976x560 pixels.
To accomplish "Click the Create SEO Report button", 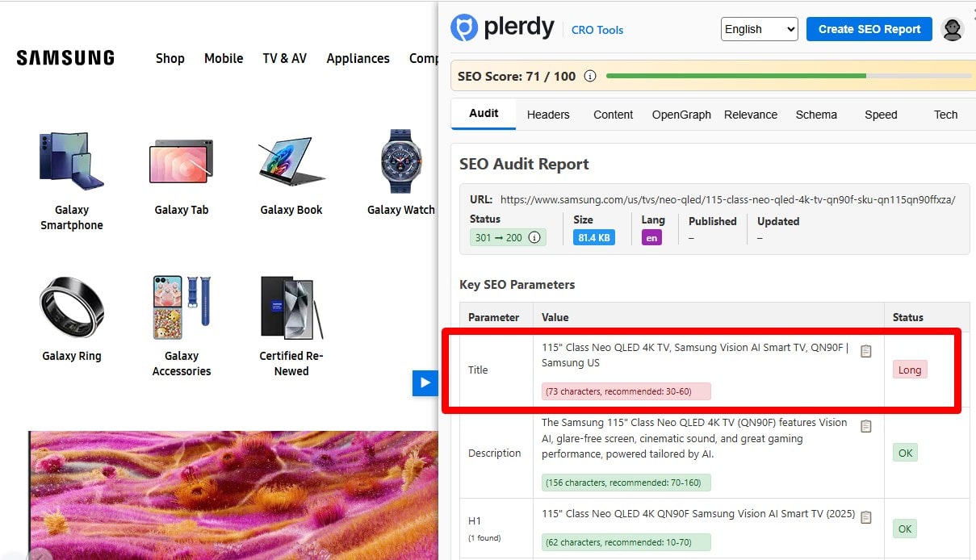I will click(869, 28).
